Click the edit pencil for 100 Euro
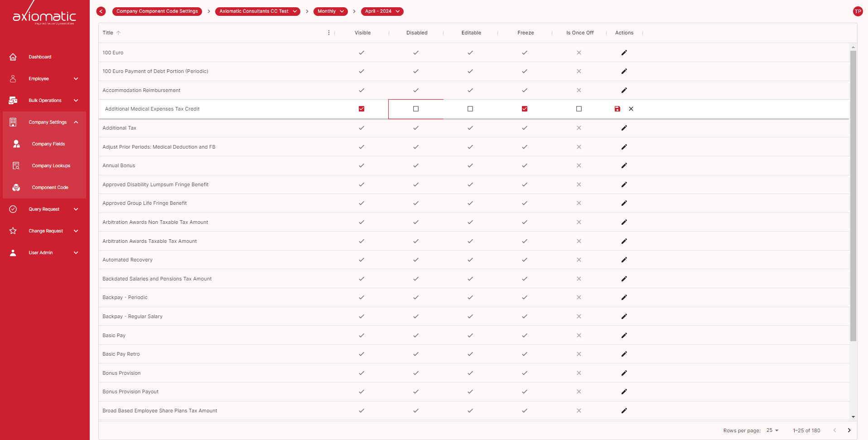Image resolution: width=868 pixels, height=440 pixels. click(624, 53)
